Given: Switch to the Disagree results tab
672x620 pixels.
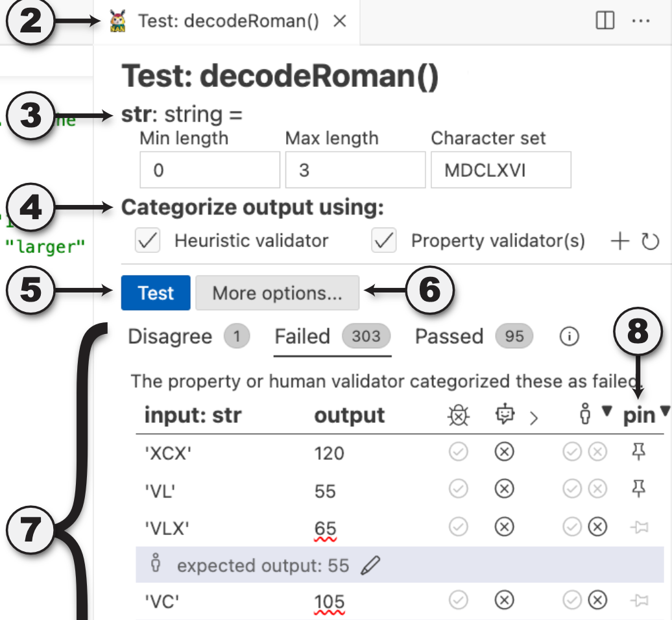Looking at the screenshot, I should pyautogui.click(x=189, y=337).
